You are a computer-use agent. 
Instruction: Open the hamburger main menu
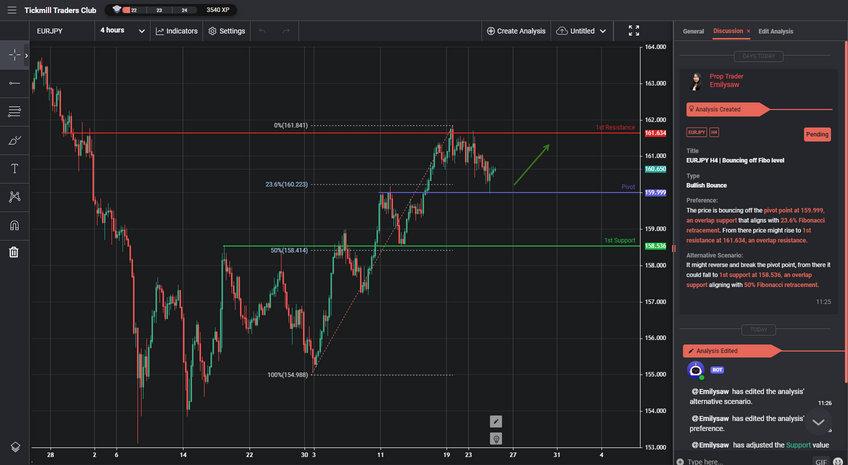pyautogui.click(x=12, y=10)
